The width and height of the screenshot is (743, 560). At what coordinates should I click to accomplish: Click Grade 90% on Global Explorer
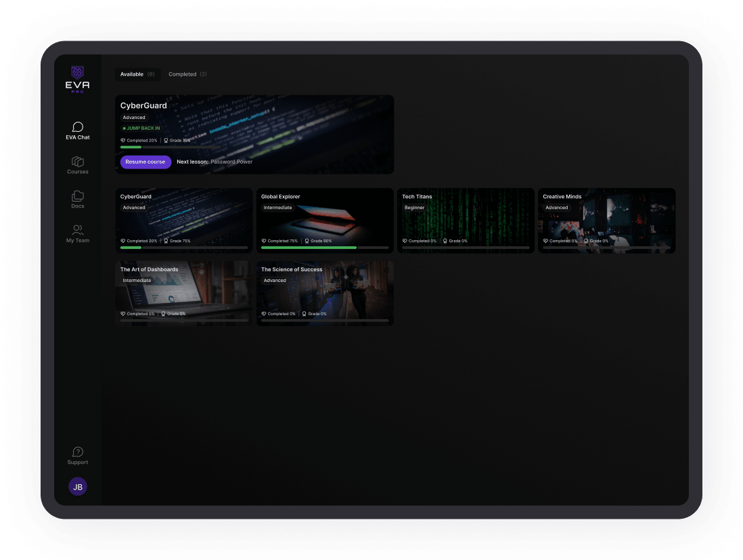pyautogui.click(x=318, y=241)
